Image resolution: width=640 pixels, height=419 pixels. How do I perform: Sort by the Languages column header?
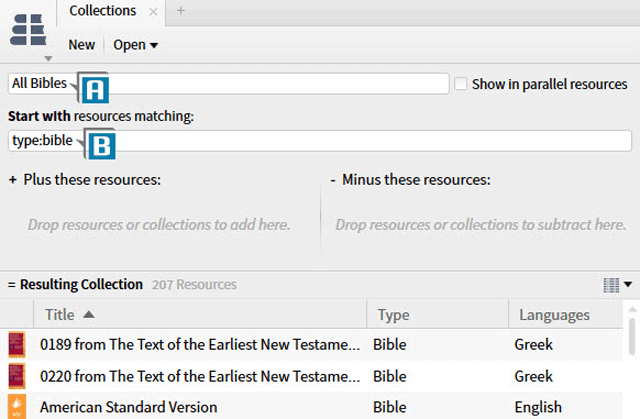click(x=554, y=315)
